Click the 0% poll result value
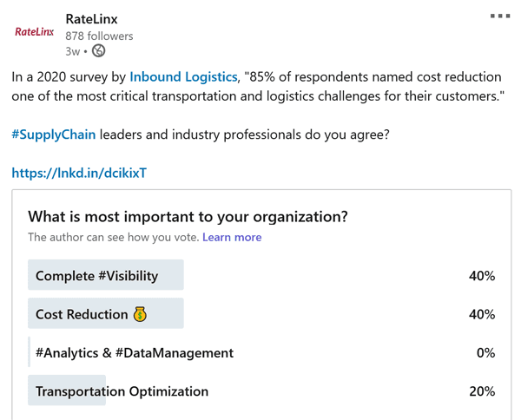The width and height of the screenshot is (521, 420). click(x=485, y=352)
